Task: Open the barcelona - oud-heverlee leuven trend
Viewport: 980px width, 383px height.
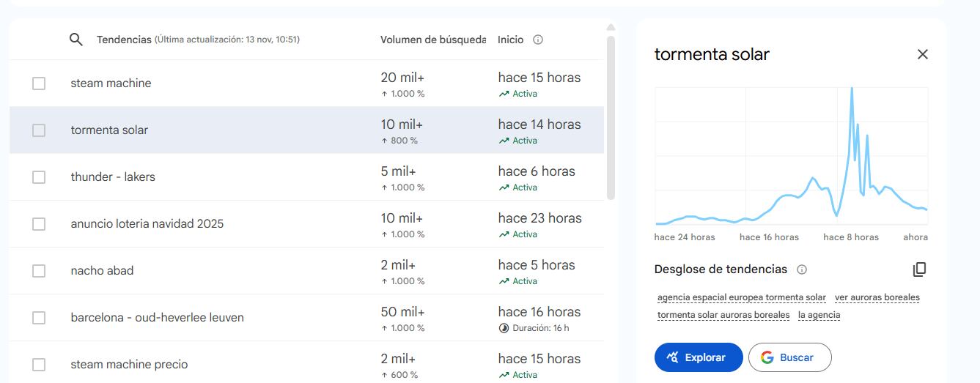Action: coord(306,318)
